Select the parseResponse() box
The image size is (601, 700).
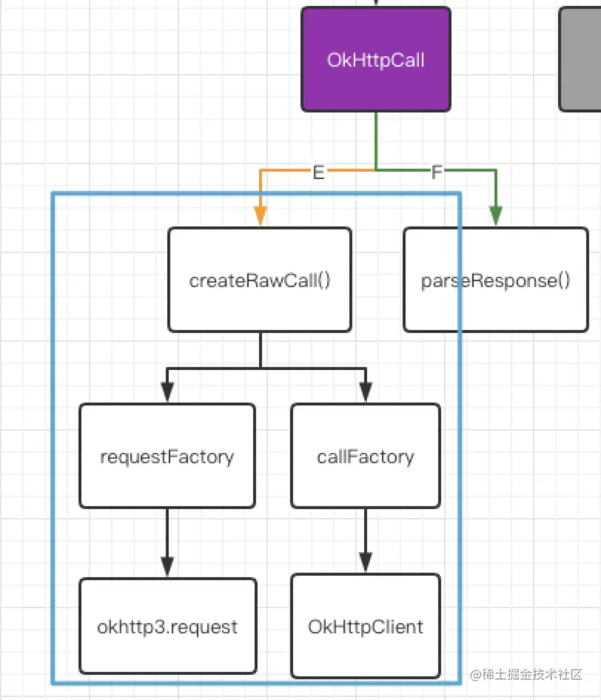click(x=496, y=280)
